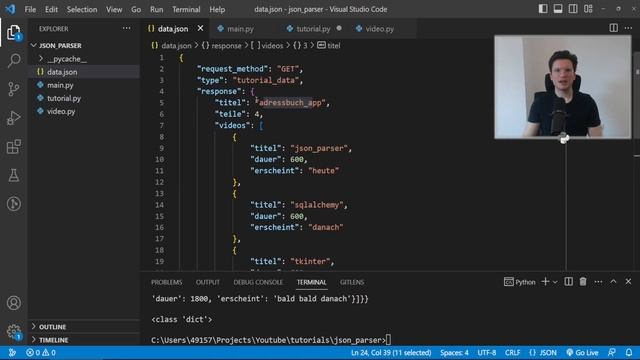The height and width of the screenshot is (360, 640).
Task: Close the terminal panel
Action: [628, 282]
